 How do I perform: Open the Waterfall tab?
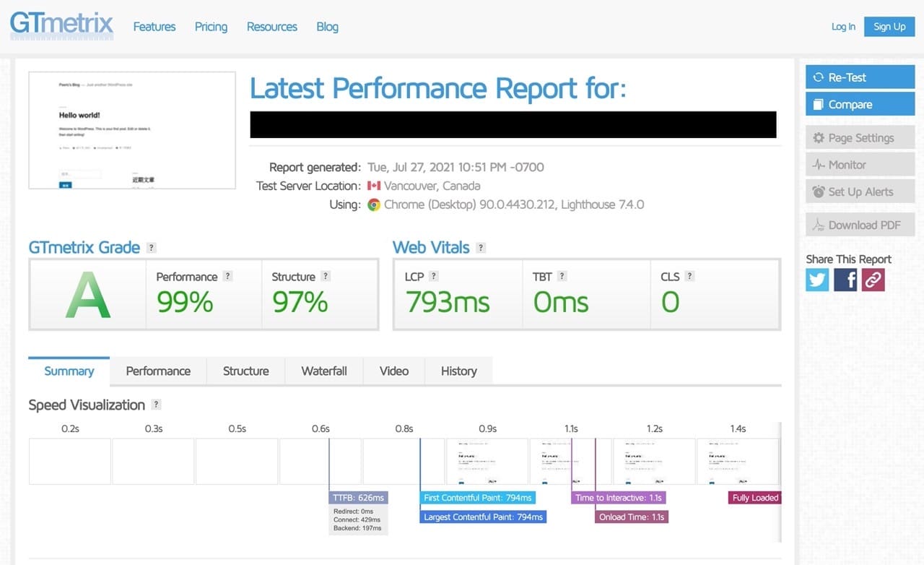point(324,371)
